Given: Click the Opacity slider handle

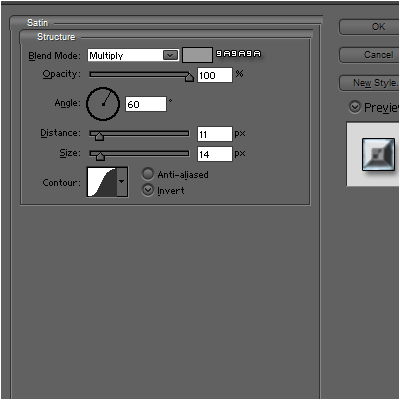Looking at the screenshot, I should (189, 77).
